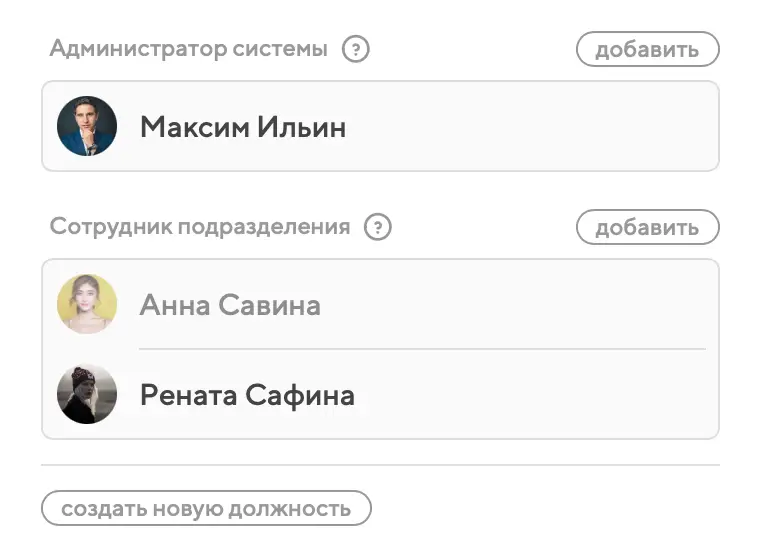Select Рената Сафина's avatar image
The height and width of the screenshot is (554, 762).
coord(87,394)
